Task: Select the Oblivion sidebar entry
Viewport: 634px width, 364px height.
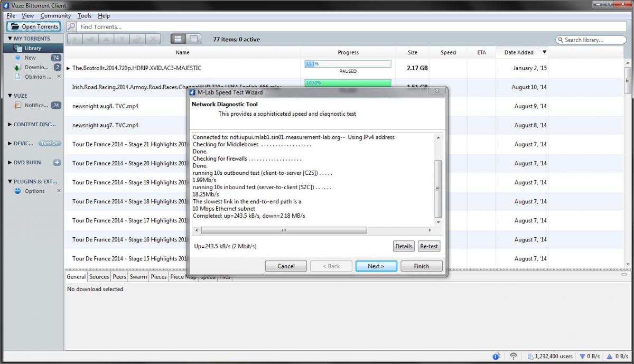Action: pos(38,77)
